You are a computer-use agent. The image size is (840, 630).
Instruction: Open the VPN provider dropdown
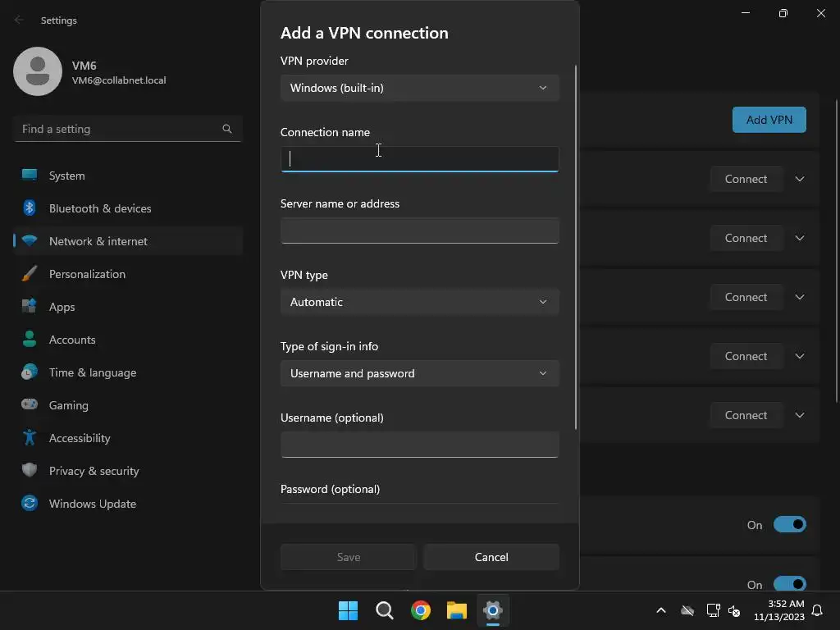click(x=419, y=88)
